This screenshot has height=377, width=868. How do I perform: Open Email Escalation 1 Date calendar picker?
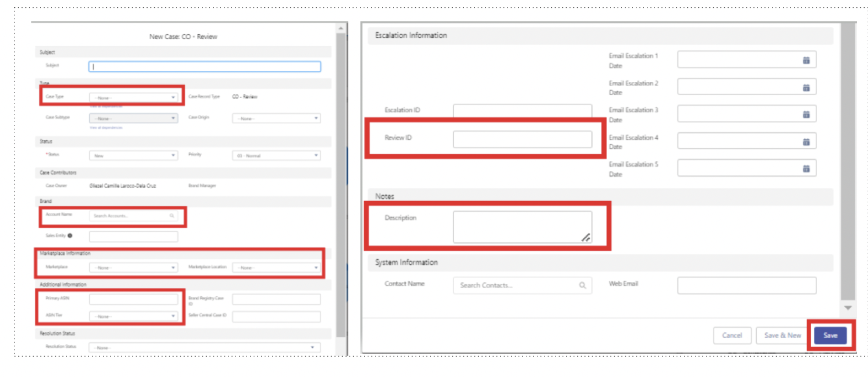click(x=806, y=60)
